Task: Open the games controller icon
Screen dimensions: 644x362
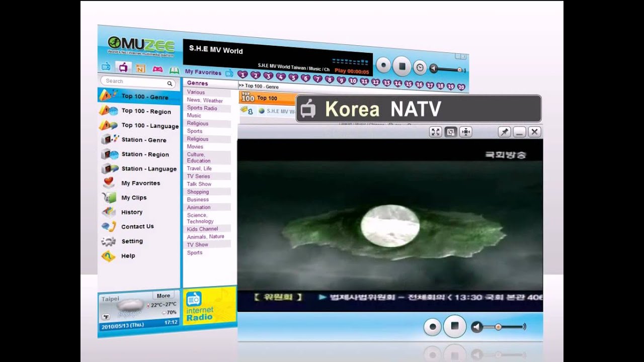Action: tap(157, 69)
